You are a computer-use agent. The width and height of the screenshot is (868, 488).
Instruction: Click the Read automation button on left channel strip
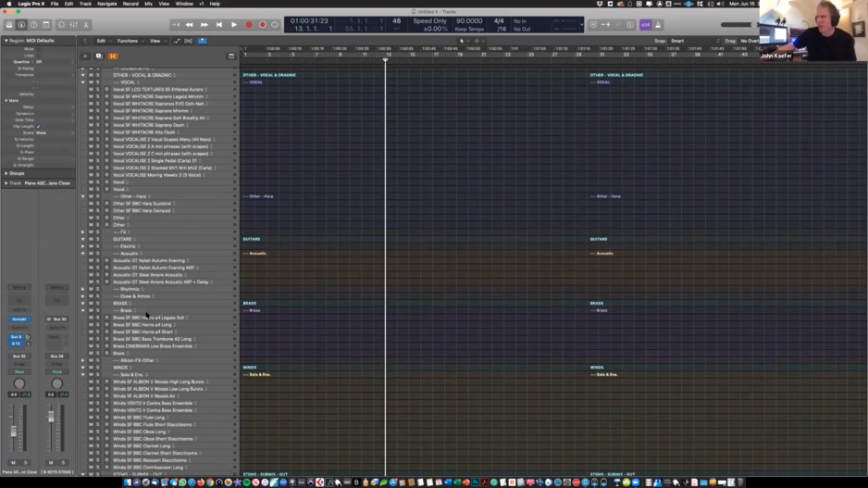coord(19,372)
